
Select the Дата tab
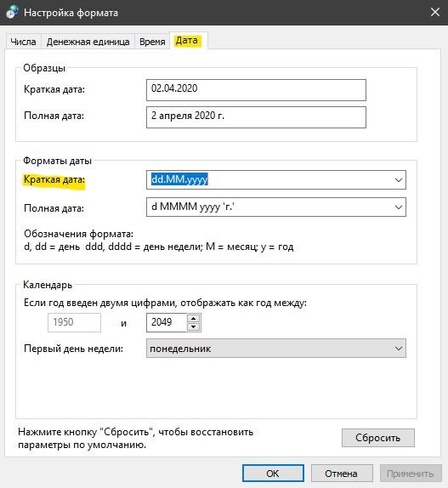pos(188,41)
